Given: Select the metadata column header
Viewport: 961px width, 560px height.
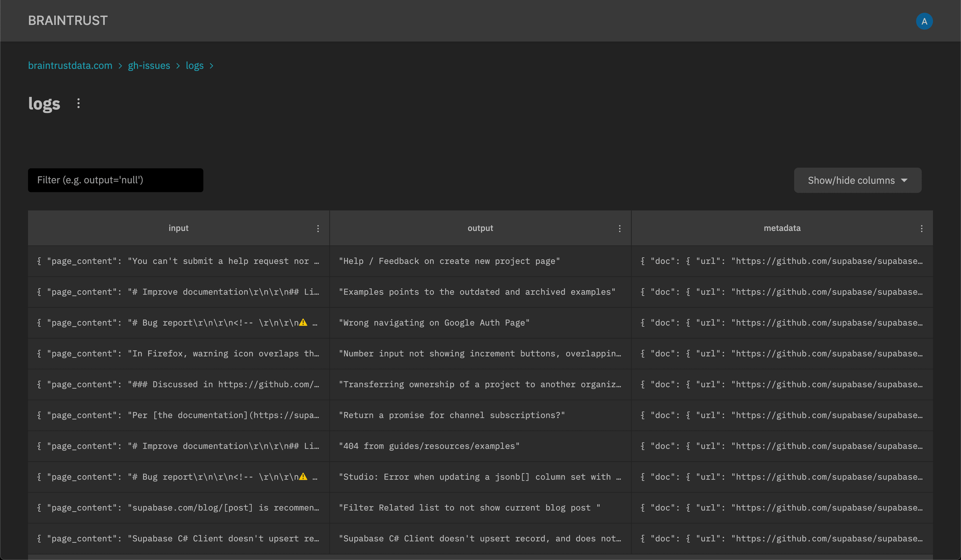Looking at the screenshot, I should coord(782,228).
